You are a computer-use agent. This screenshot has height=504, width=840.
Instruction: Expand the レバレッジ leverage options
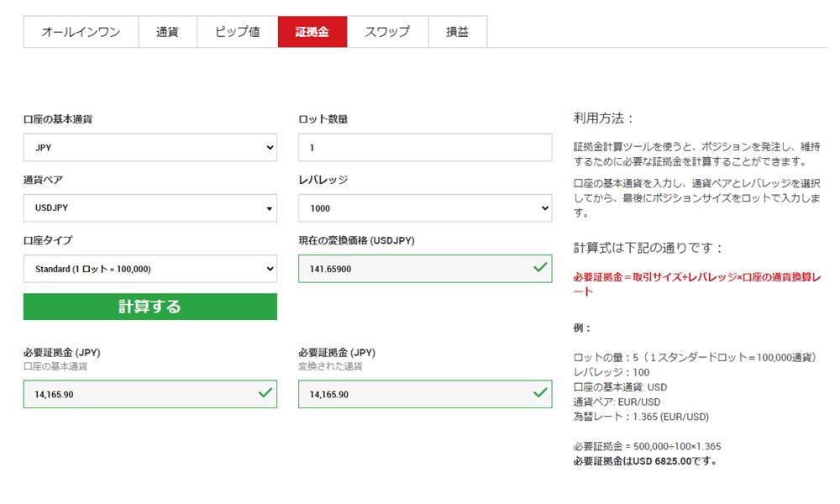[x=424, y=207]
